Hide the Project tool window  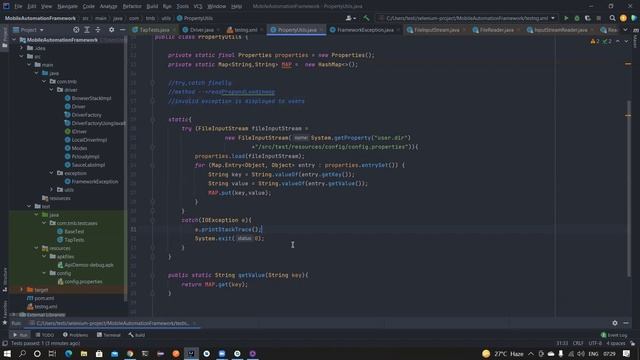[x=122, y=30]
